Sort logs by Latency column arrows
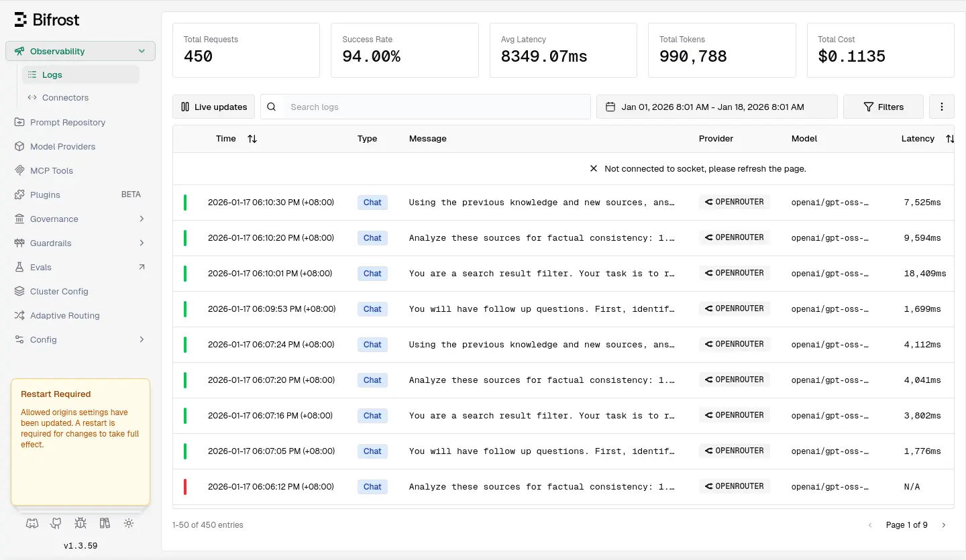This screenshot has width=966, height=560. pyautogui.click(x=949, y=139)
